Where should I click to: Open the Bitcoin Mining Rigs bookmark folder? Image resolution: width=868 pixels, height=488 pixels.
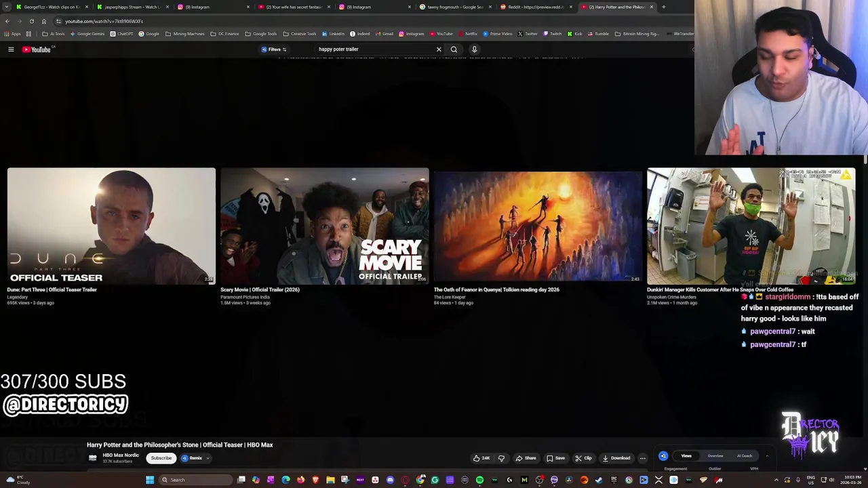(637, 34)
